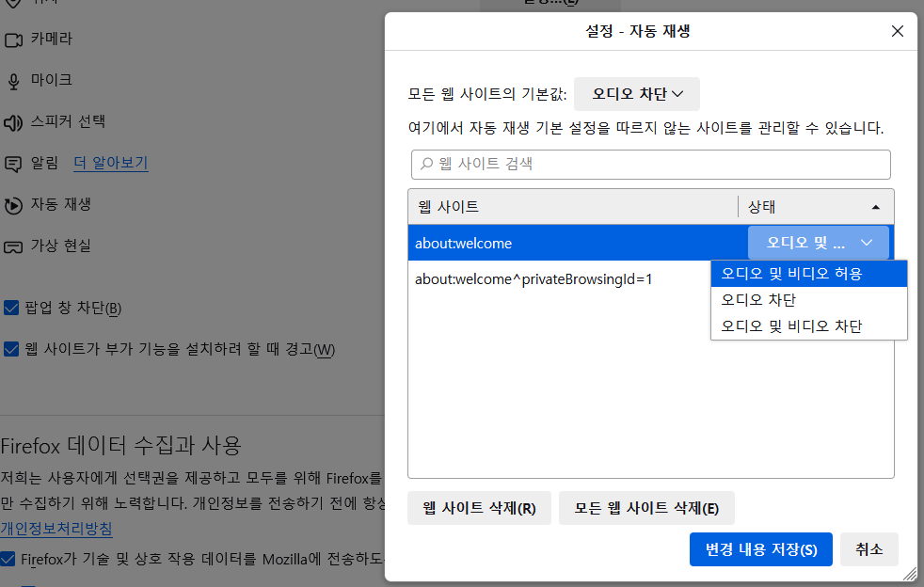
Task: Choose 오디오 및 비디오 허용 from the menu
Action: pyautogui.click(x=809, y=274)
